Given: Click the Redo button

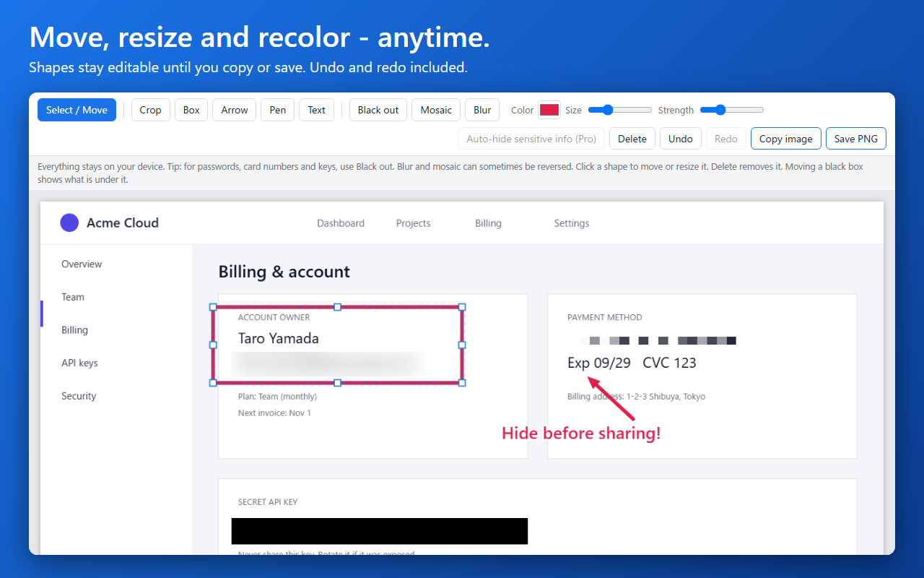Looking at the screenshot, I should click(x=726, y=139).
